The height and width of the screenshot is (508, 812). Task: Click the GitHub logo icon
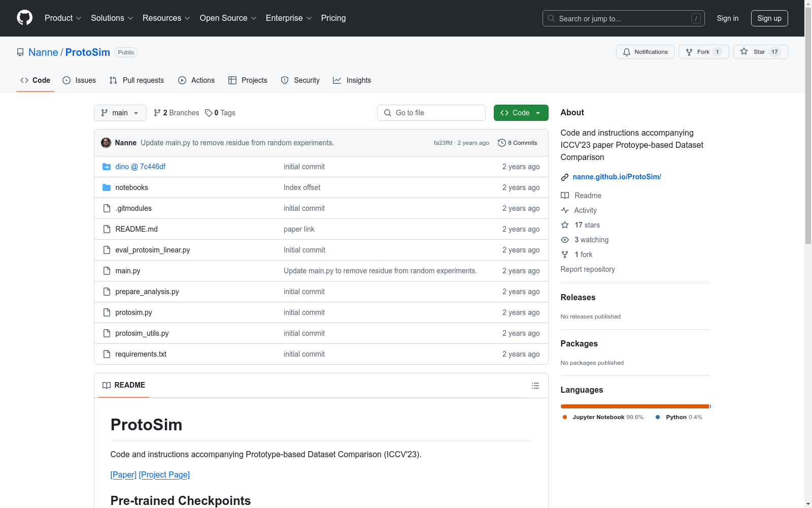click(x=24, y=18)
